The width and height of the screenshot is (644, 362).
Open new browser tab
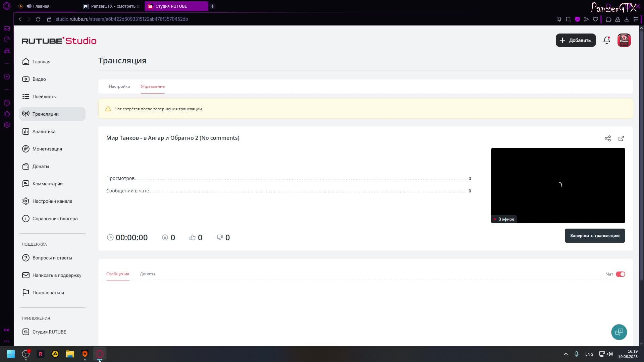(212, 6)
